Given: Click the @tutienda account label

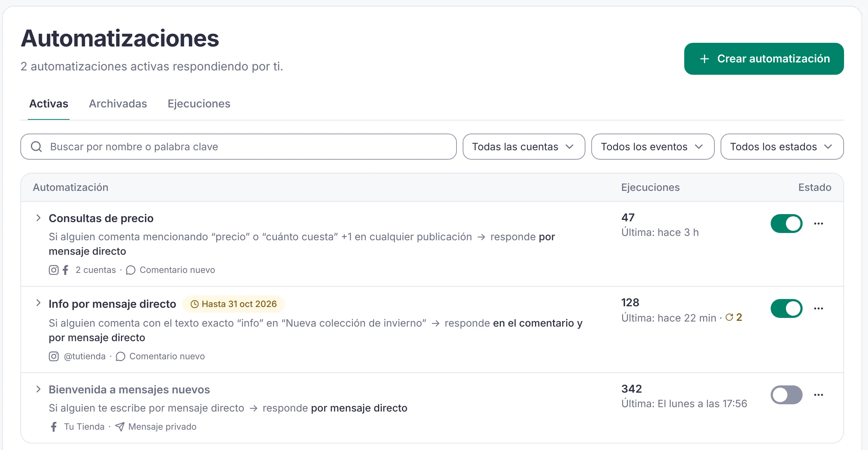Looking at the screenshot, I should (x=85, y=356).
